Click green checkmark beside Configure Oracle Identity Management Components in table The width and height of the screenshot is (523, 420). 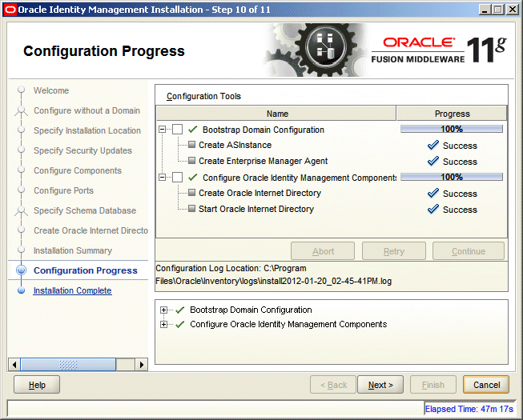(192, 177)
